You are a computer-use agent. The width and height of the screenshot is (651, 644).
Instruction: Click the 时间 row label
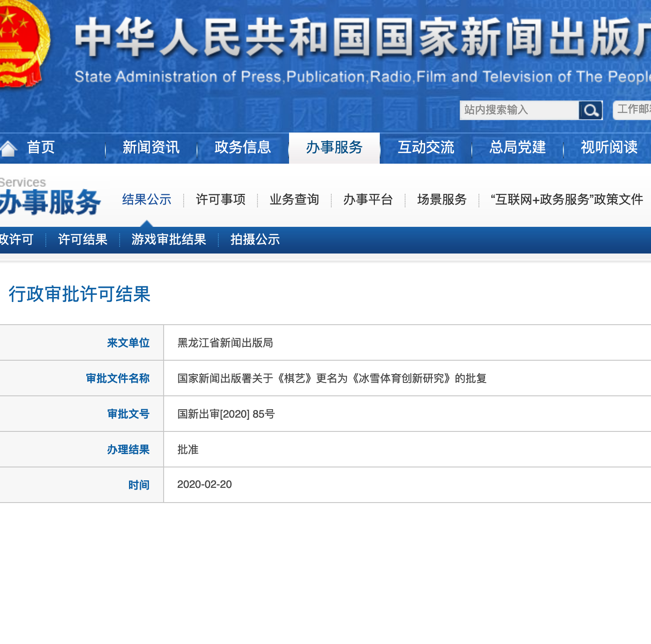click(x=139, y=485)
